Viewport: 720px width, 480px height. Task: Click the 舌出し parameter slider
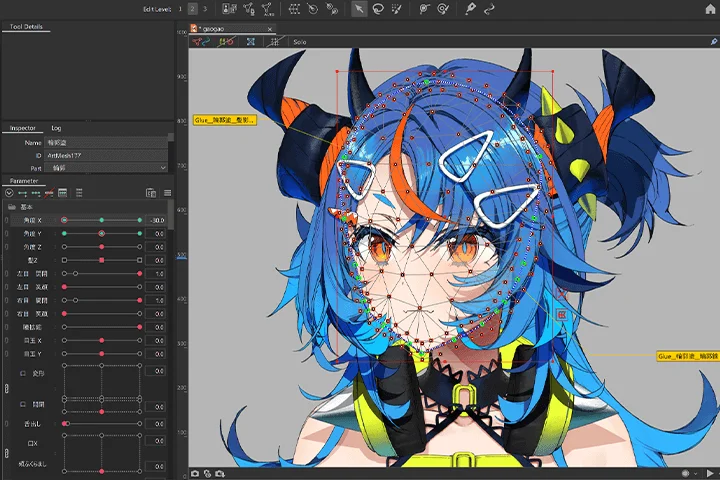tap(102, 424)
